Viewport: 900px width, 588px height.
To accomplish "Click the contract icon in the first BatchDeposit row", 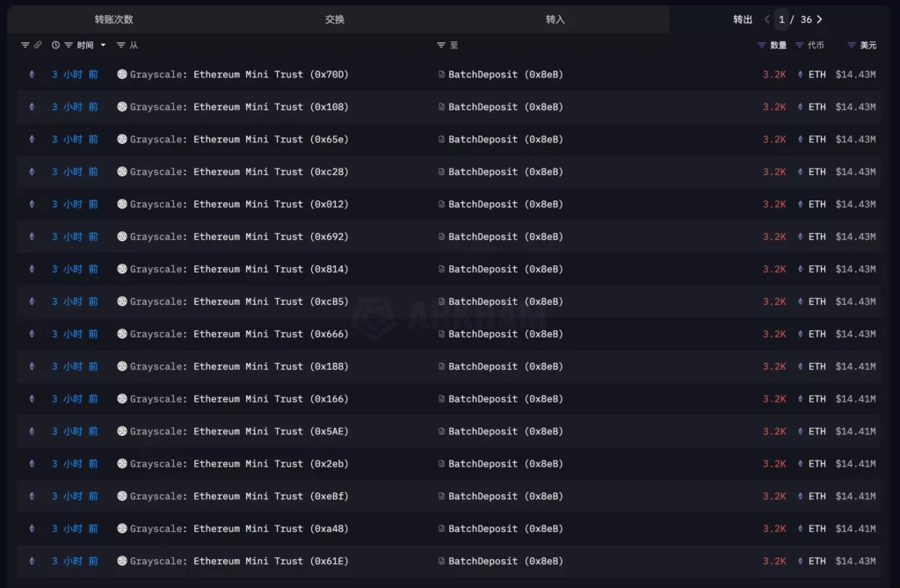I will tap(442, 75).
